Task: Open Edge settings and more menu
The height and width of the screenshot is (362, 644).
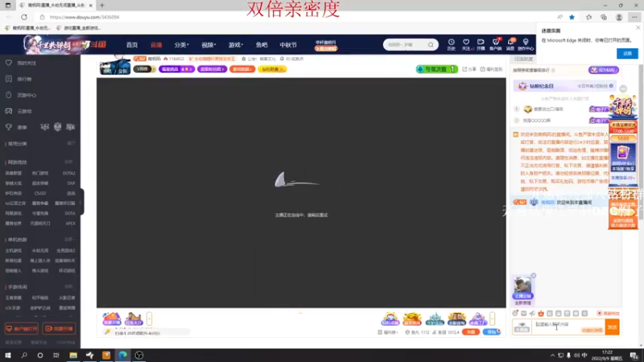Action: (x=634, y=17)
